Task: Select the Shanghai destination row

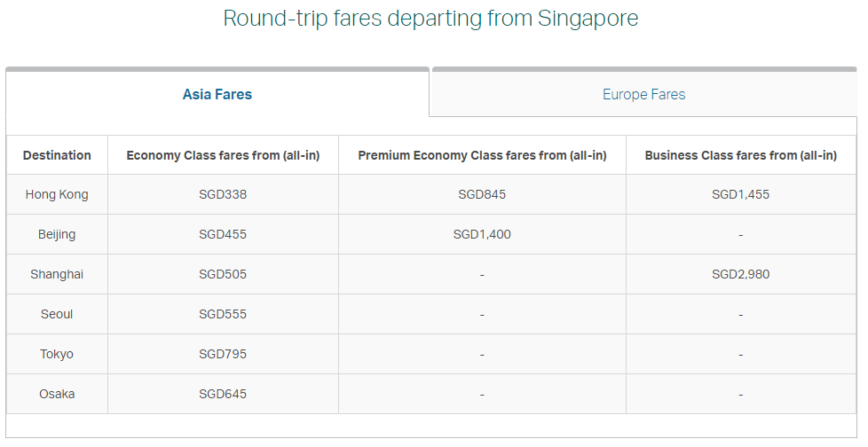Action: 57,274
